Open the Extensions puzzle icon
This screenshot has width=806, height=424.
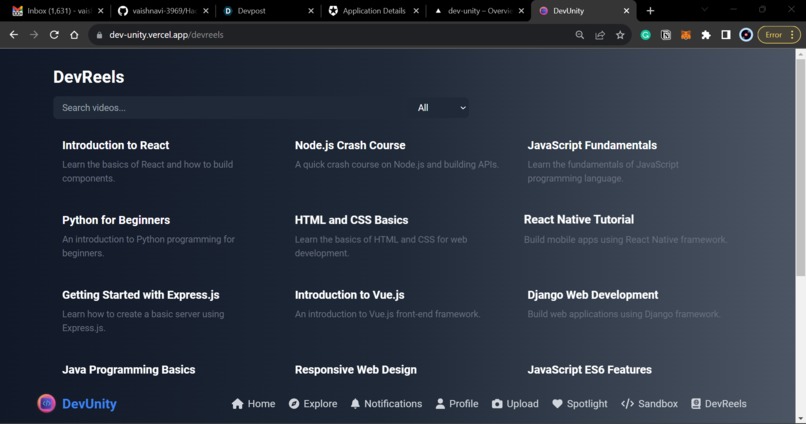click(x=706, y=35)
